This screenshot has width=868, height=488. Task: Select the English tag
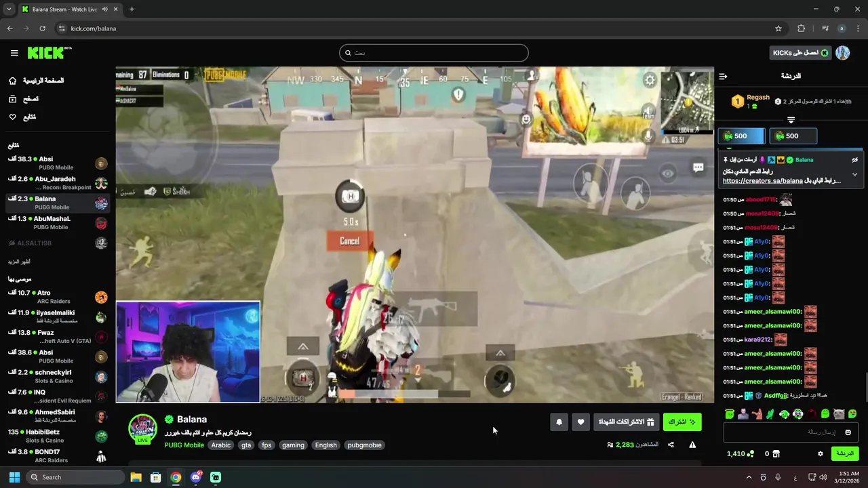point(325,445)
